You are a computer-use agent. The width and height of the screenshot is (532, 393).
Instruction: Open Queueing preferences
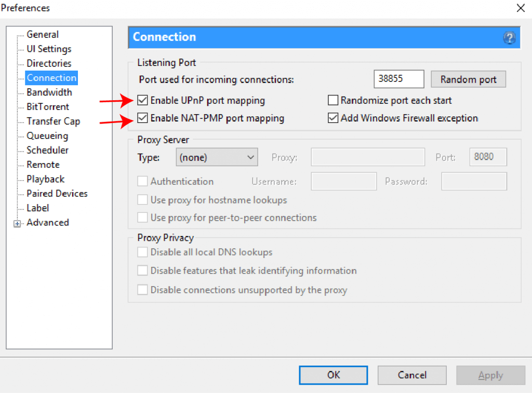point(47,136)
